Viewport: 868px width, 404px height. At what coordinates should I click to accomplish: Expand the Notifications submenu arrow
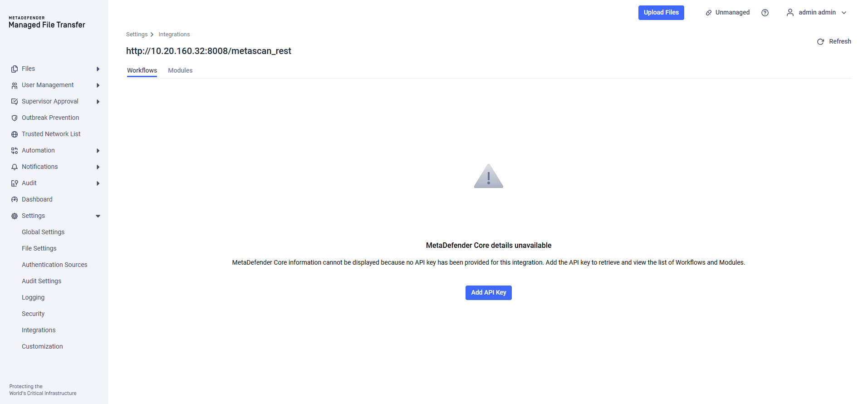[98, 167]
